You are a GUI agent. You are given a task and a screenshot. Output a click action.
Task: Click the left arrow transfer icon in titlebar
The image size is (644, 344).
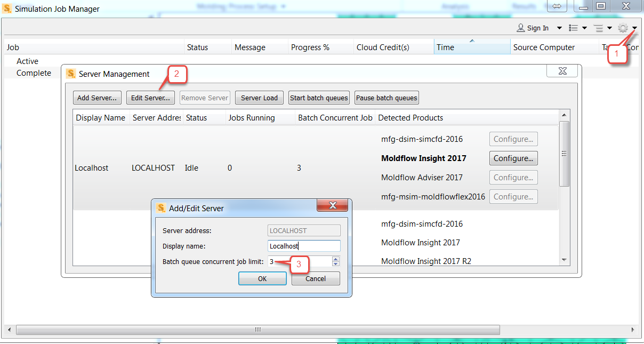point(557,6)
